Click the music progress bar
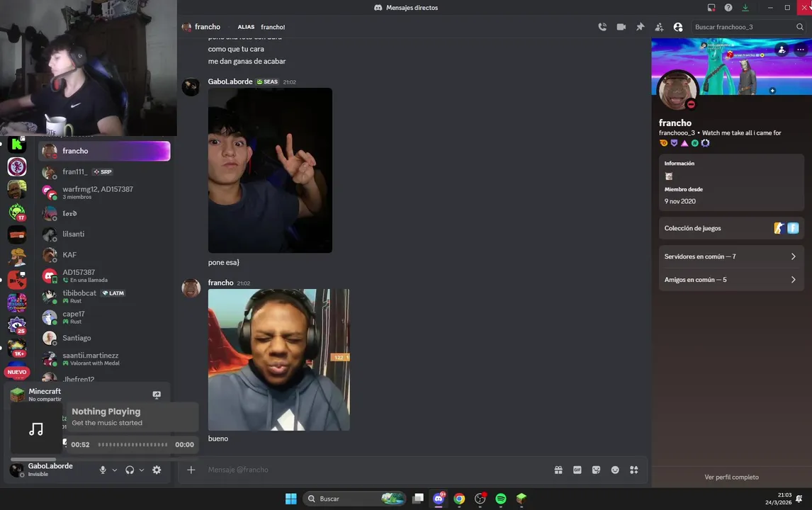This screenshot has width=812, height=510. pyautogui.click(x=132, y=445)
